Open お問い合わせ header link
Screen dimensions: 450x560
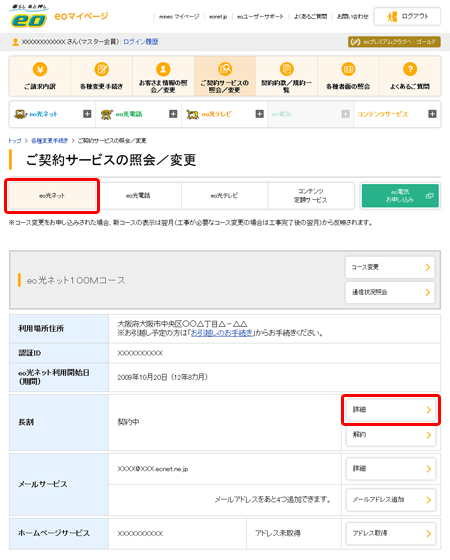click(x=352, y=16)
